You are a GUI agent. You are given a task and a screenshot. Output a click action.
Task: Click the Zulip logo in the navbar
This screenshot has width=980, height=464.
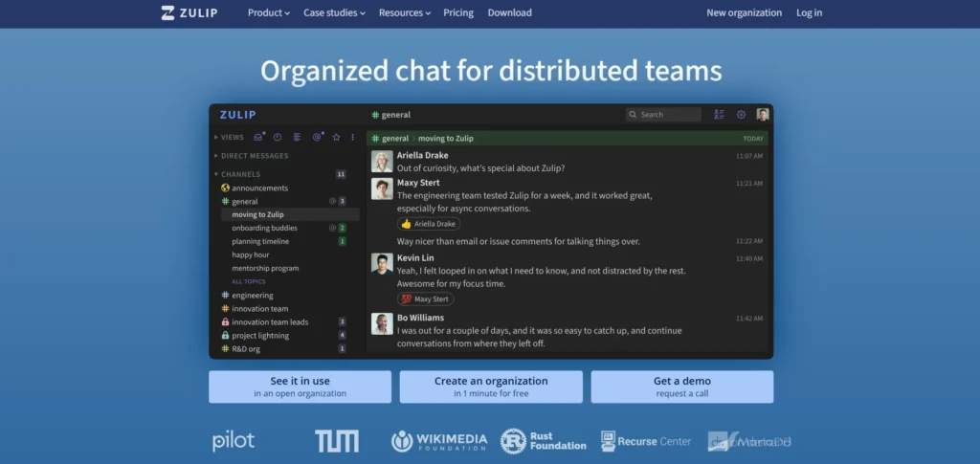[x=189, y=12]
